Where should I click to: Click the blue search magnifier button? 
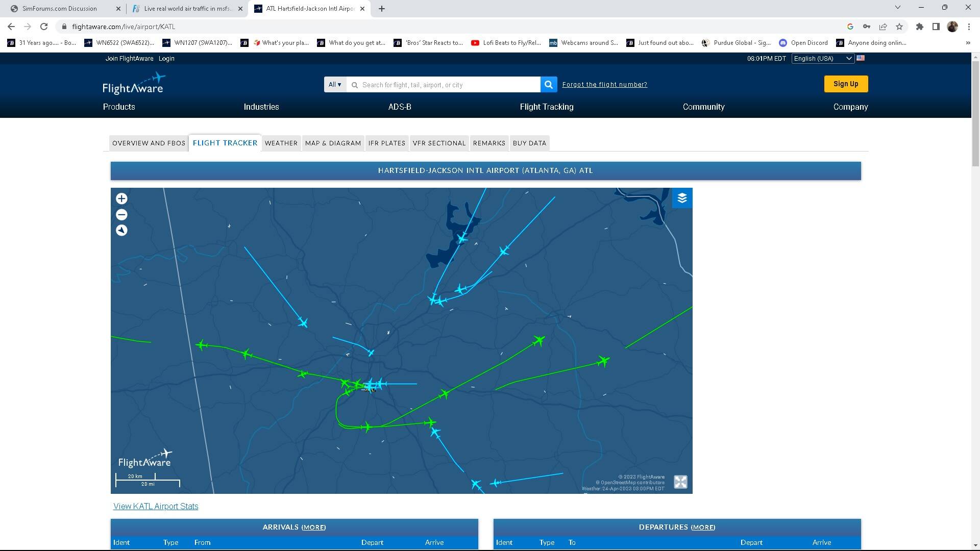pyautogui.click(x=549, y=85)
